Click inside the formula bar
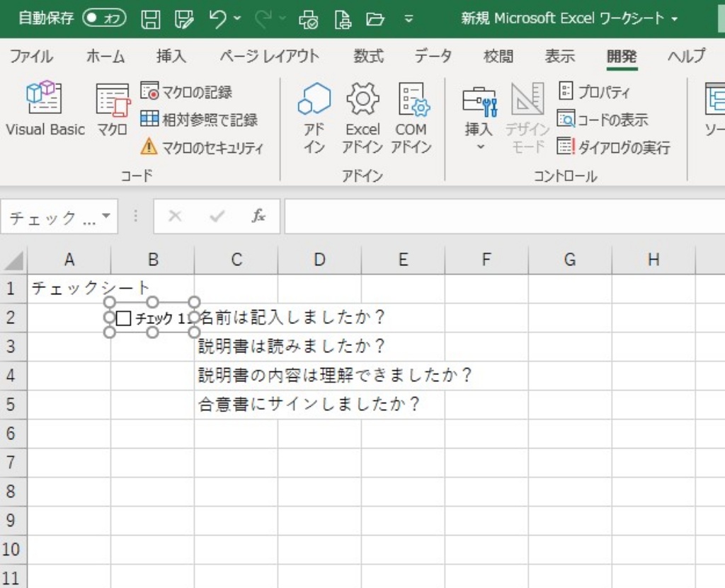The width and height of the screenshot is (725, 588). point(504,217)
